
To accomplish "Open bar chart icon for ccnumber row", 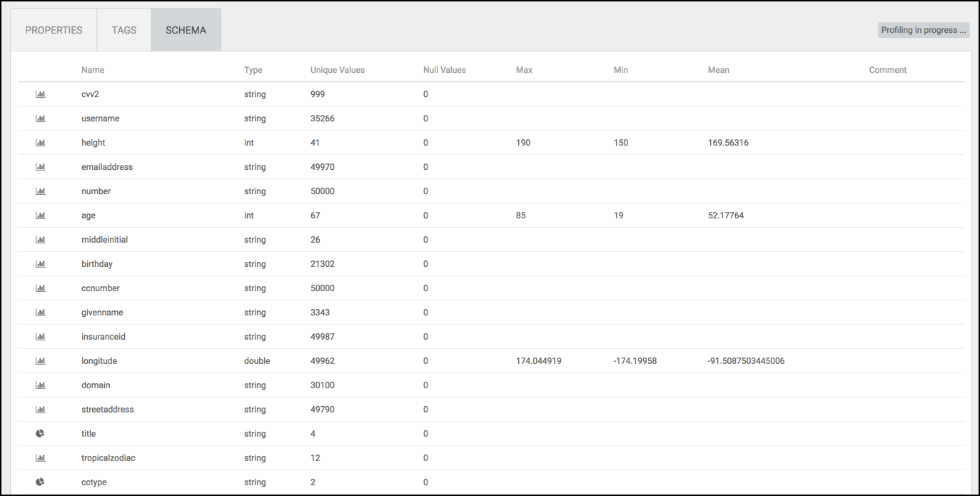I will pyautogui.click(x=41, y=288).
